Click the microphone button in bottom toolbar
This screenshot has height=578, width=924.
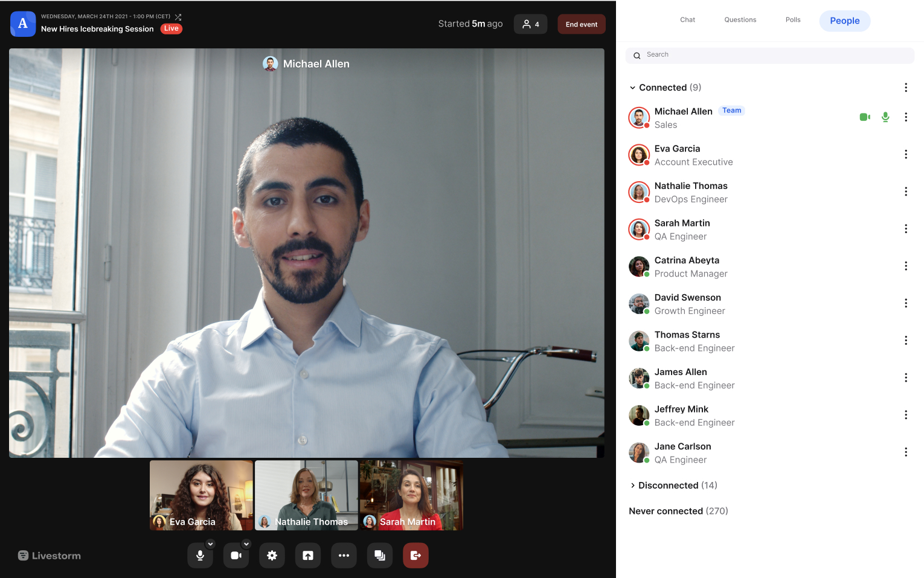pyautogui.click(x=200, y=556)
